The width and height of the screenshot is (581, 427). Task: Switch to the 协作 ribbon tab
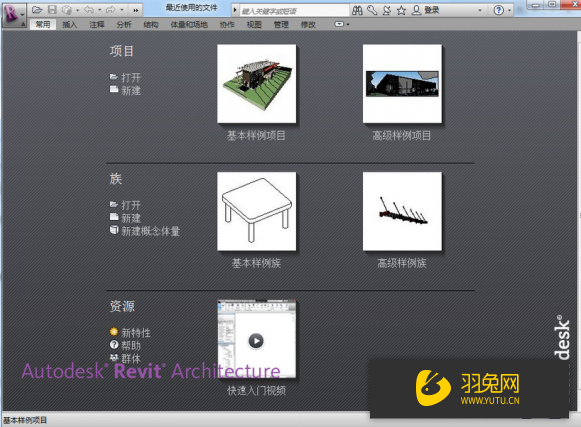click(x=227, y=24)
